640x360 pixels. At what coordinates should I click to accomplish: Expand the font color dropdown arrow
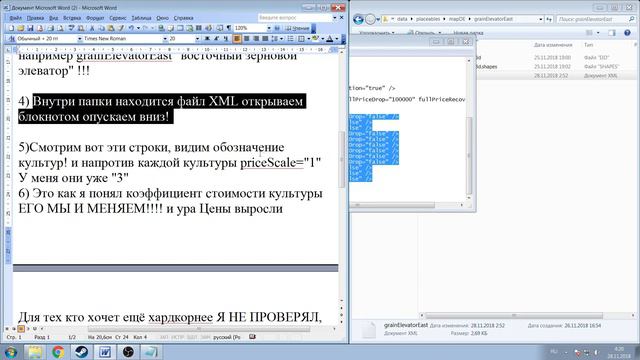[x=337, y=39]
